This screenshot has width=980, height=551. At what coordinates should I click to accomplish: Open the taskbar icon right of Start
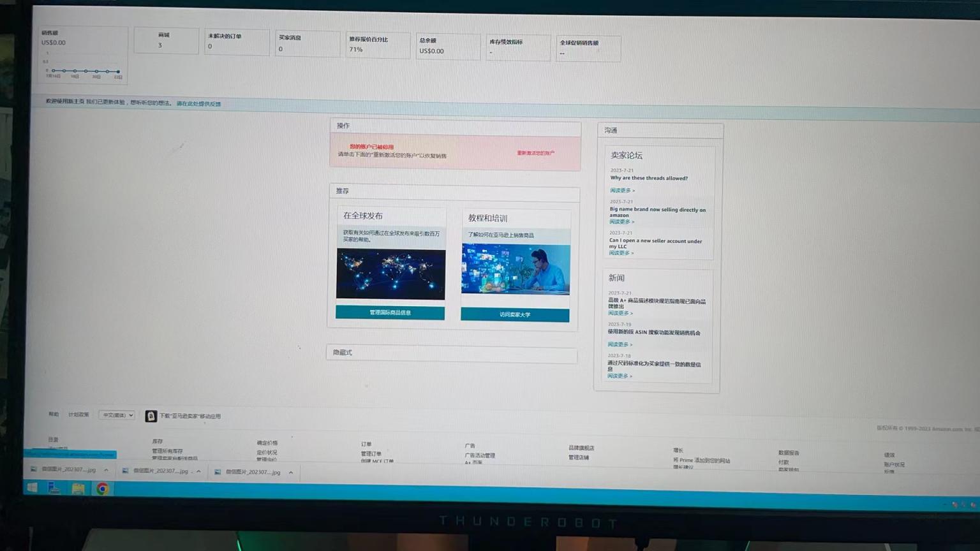click(54, 489)
